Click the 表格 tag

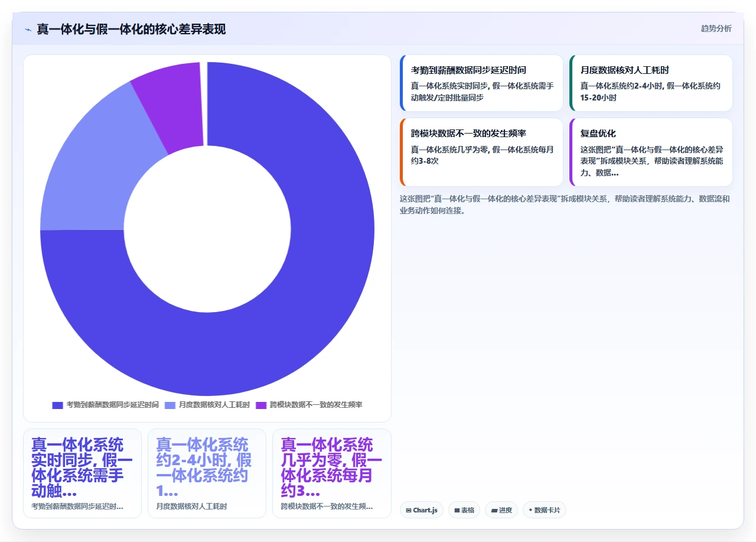coord(464,510)
